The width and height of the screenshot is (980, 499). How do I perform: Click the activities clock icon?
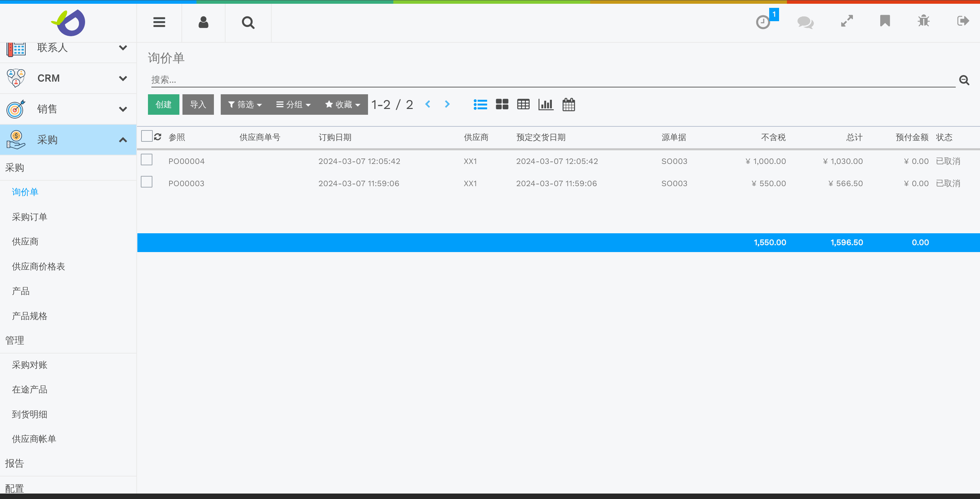[x=763, y=22]
